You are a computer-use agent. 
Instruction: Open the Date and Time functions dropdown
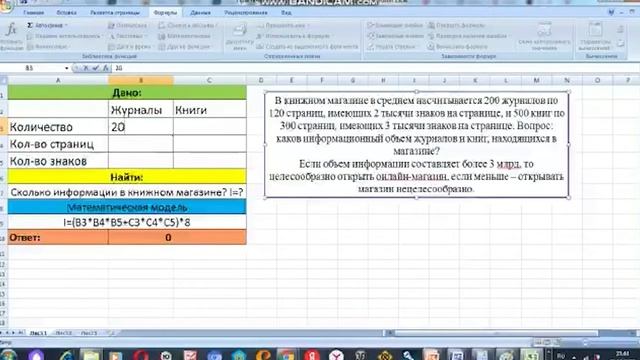click(x=129, y=47)
